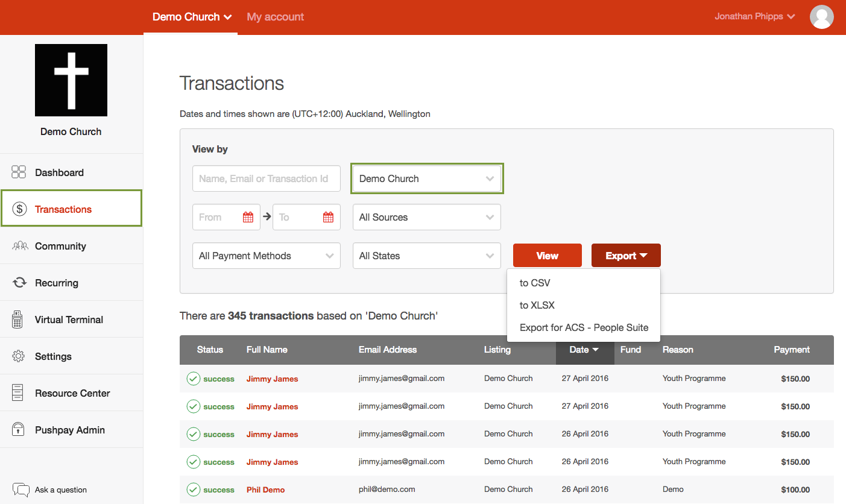Open the Phil Demo payer link

(265, 490)
